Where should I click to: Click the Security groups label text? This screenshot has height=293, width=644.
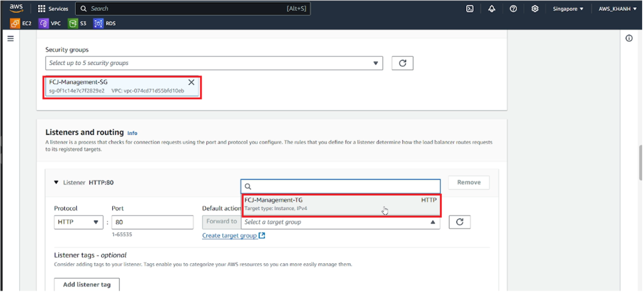[x=67, y=49]
